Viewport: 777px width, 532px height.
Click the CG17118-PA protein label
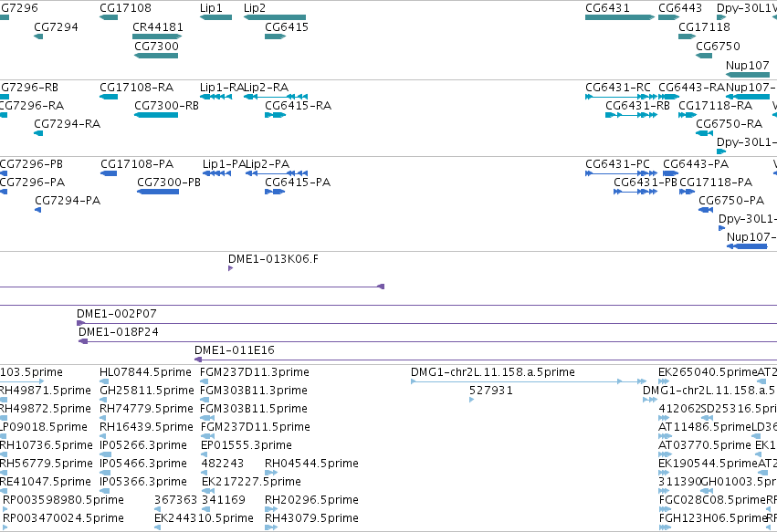pyautogui.click(x=716, y=183)
